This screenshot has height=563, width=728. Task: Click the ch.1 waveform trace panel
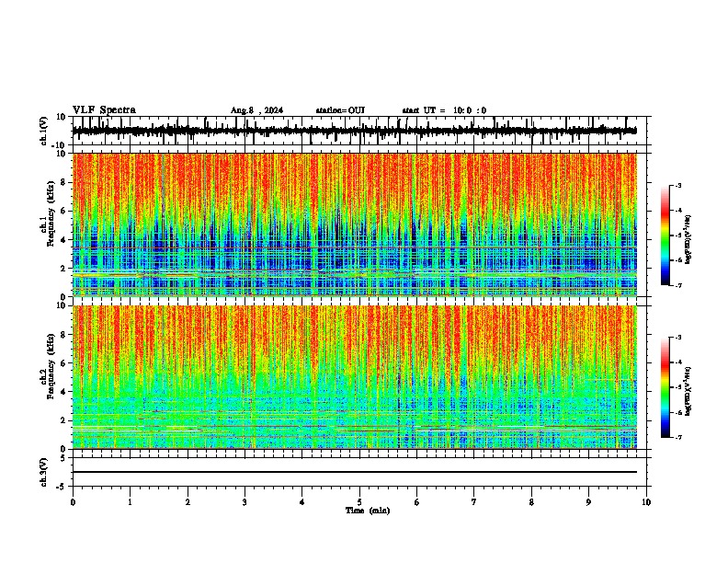(358, 131)
